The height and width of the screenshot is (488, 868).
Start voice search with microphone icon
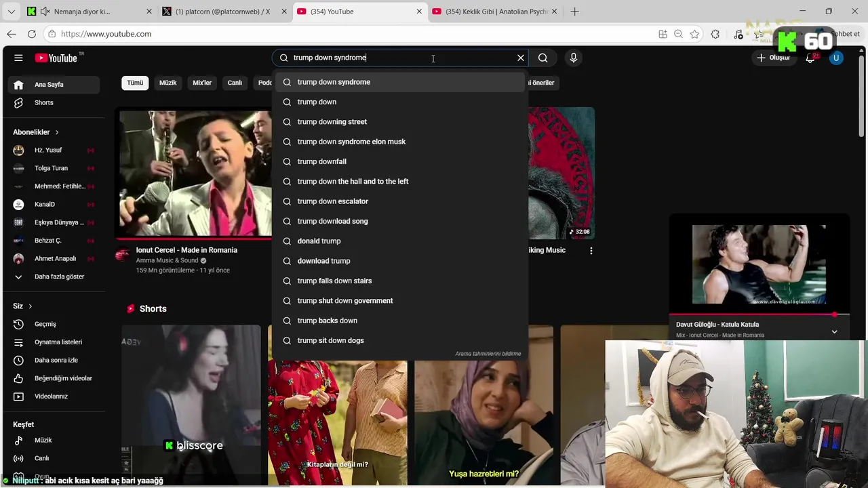pos(573,58)
